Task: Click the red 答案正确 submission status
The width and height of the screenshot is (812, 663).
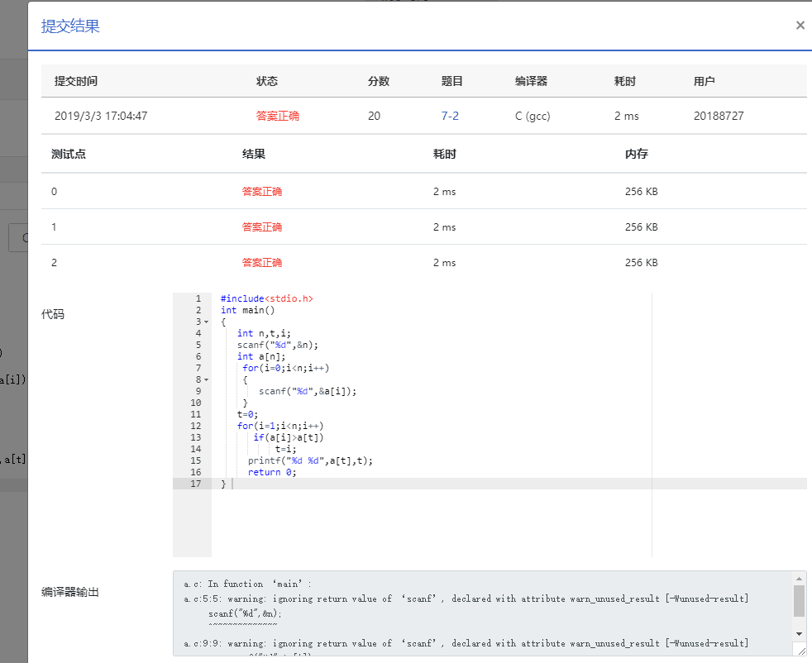Action: click(x=278, y=116)
